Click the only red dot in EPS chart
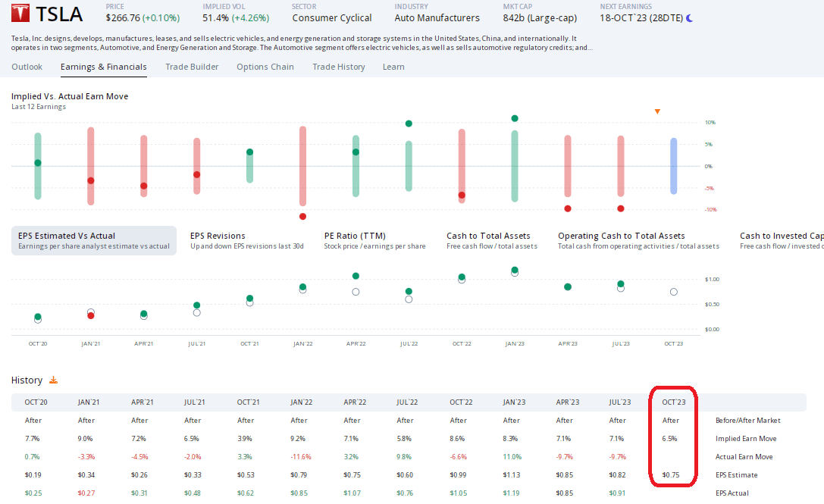This screenshot has height=504, width=824. pos(91,315)
